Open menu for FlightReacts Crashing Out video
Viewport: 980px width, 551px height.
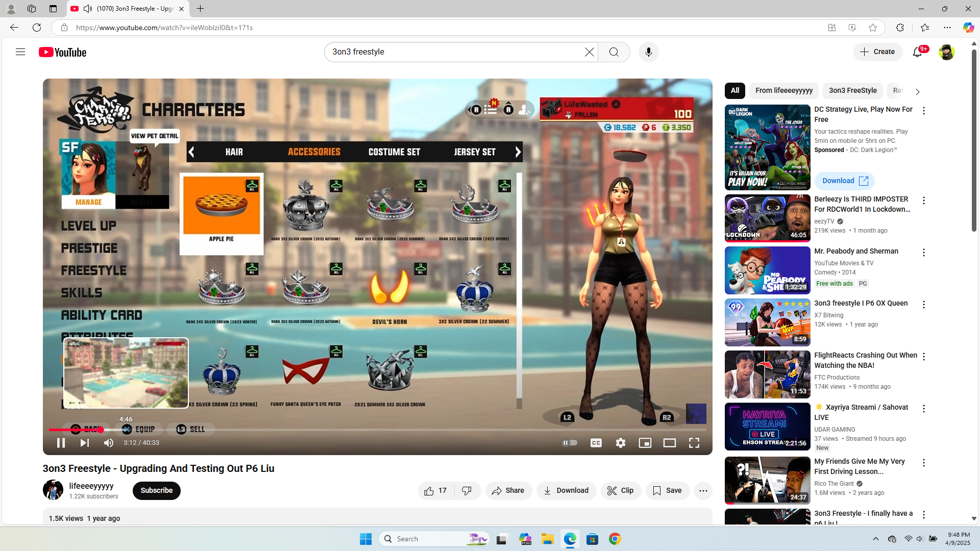click(x=923, y=357)
